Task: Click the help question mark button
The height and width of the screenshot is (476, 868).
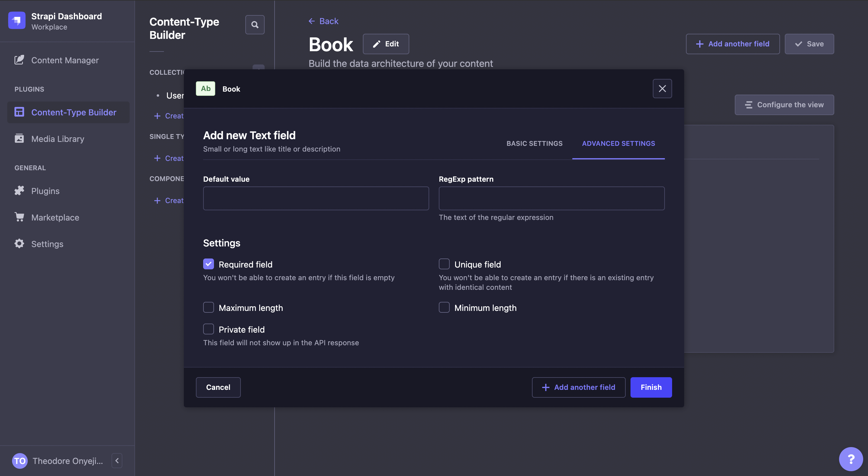Action: click(x=851, y=459)
